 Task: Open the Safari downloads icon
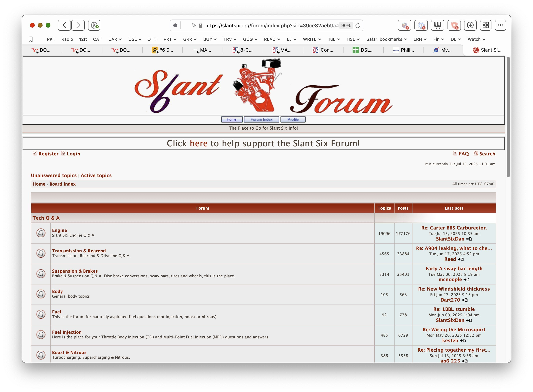pos(470,25)
